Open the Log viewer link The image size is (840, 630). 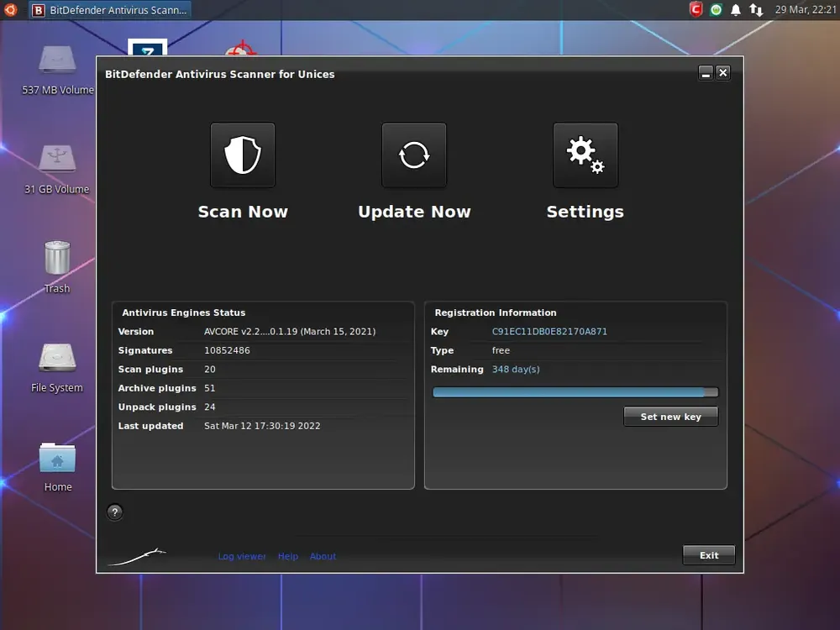coord(242,556)
